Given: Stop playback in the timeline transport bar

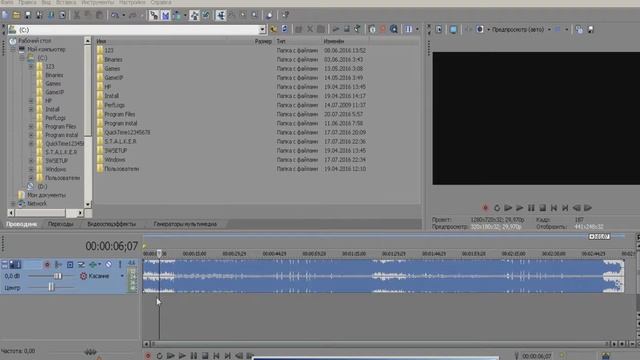Looking at the screenshot, I should point(205,356).
